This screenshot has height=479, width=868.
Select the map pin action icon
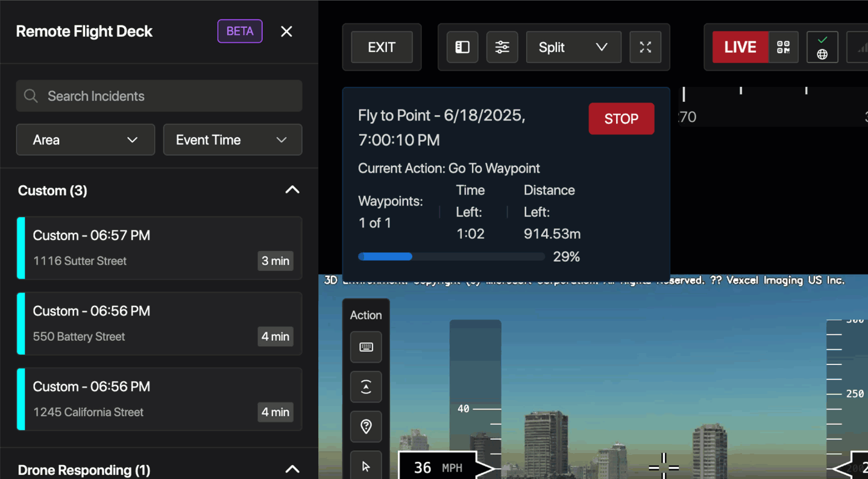[x=366, y=427]
